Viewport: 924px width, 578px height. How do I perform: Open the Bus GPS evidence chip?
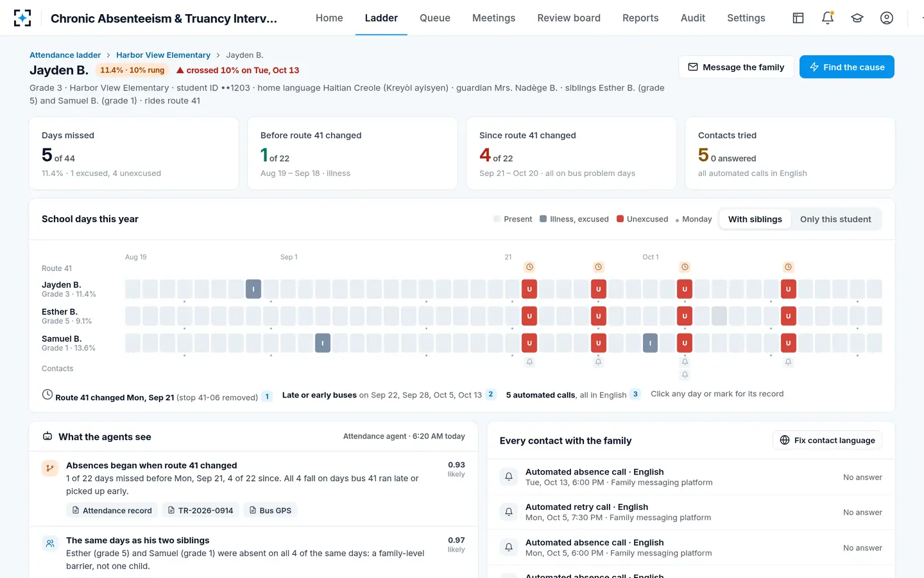270,511
